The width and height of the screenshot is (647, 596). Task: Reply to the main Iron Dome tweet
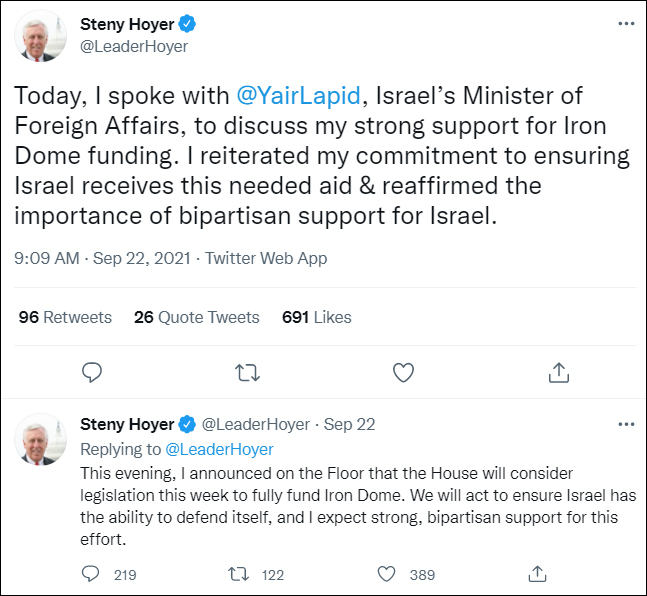[x=92, y=373]
